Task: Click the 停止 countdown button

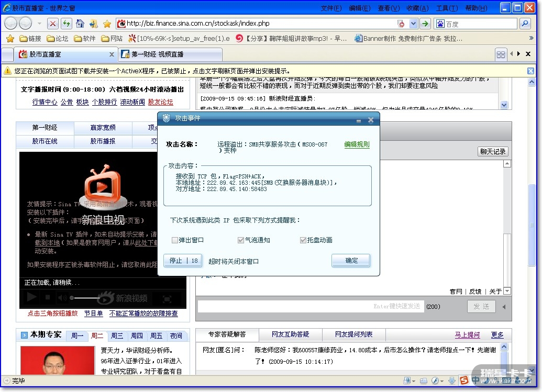Action: pyautogui.click(x=183, y=261)
